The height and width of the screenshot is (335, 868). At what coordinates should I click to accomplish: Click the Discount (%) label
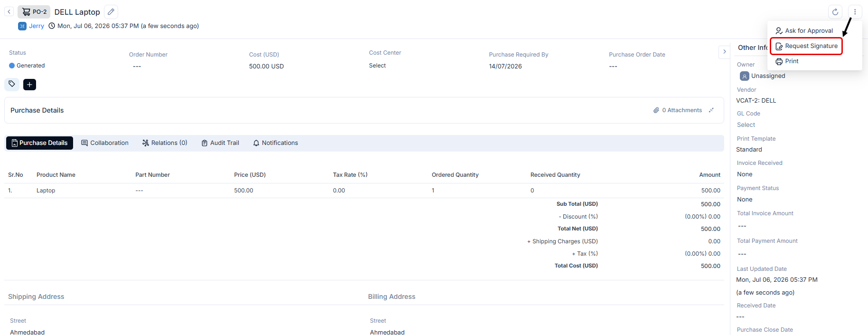coord(578,217)
